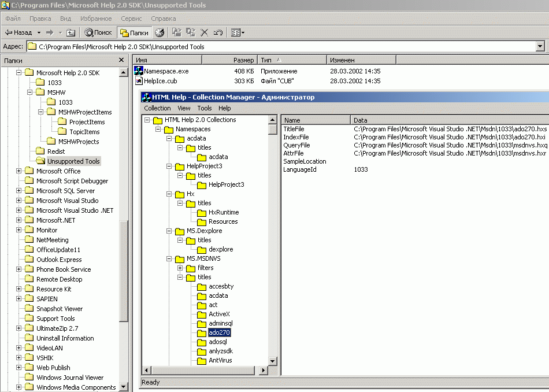Click the forward arrow in Explorer toolbar
This screenshot has width=549, height=392.
(x=50, y=32)
